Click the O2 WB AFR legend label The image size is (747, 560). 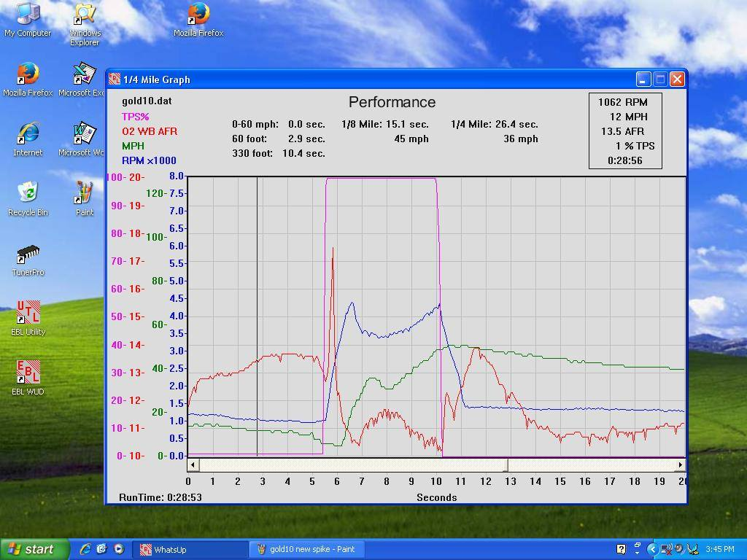149,131
